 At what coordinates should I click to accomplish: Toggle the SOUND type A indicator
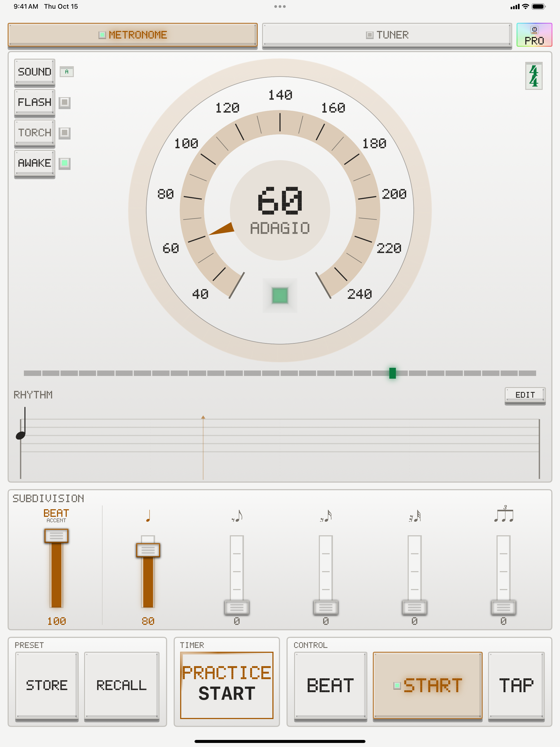(x=66, y=72)
